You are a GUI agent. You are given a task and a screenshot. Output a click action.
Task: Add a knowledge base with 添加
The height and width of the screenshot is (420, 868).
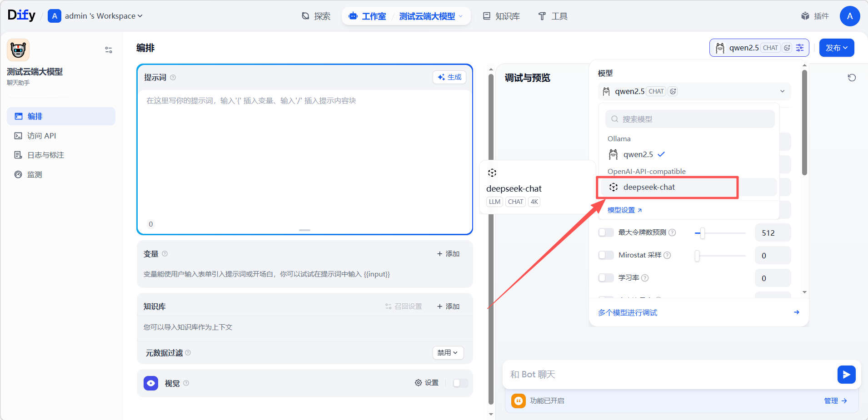coord(448,306)
